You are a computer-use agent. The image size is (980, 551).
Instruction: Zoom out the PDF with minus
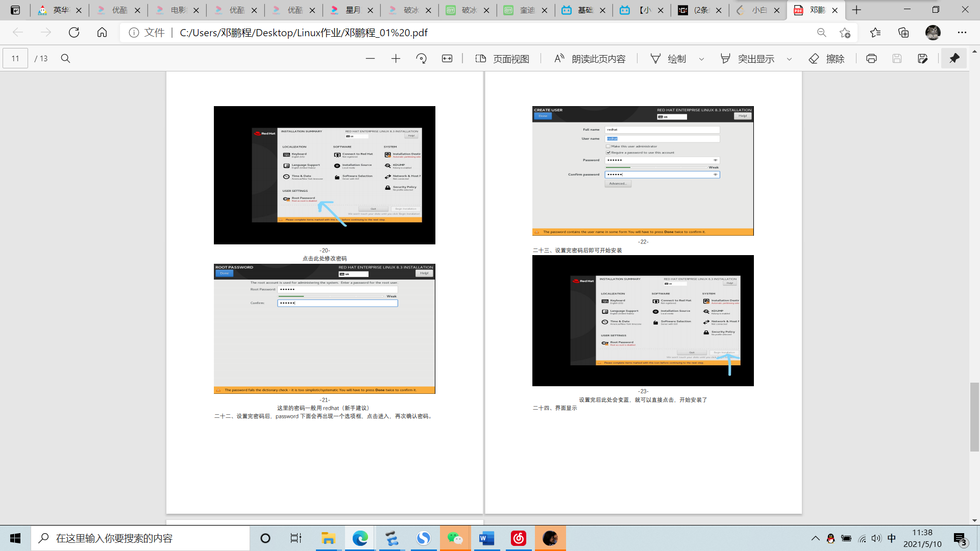coord(370,59)
